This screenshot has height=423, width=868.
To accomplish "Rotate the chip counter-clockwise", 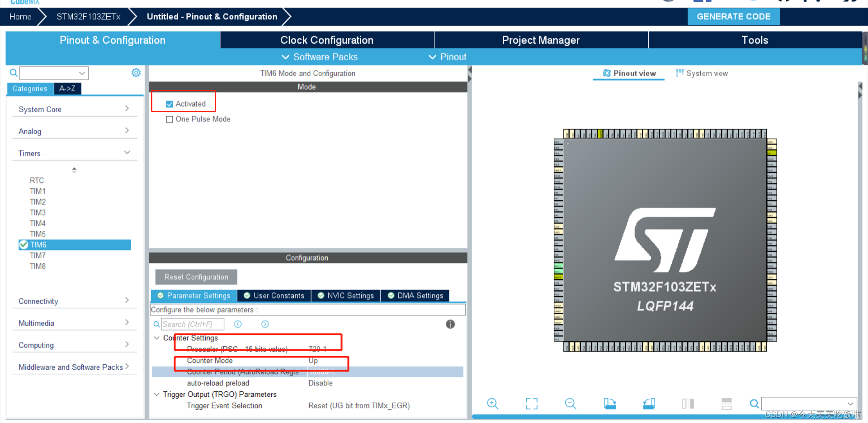I will pos(649,404).
